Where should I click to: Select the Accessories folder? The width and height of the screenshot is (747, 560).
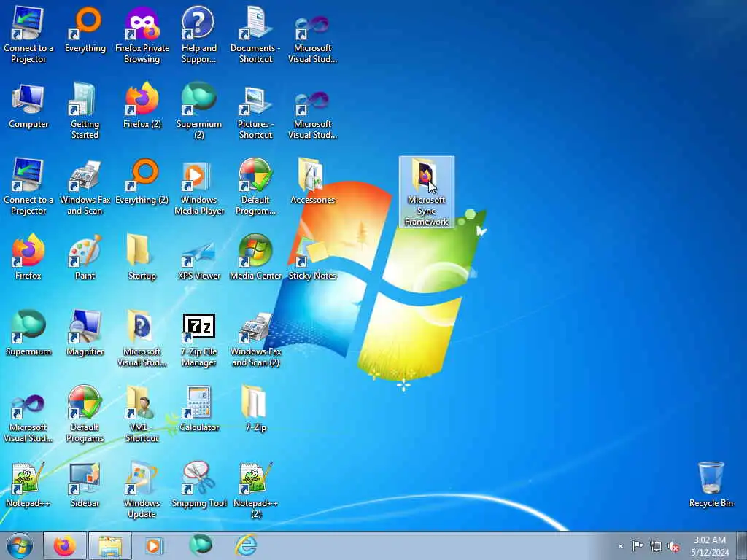[312, 182]
